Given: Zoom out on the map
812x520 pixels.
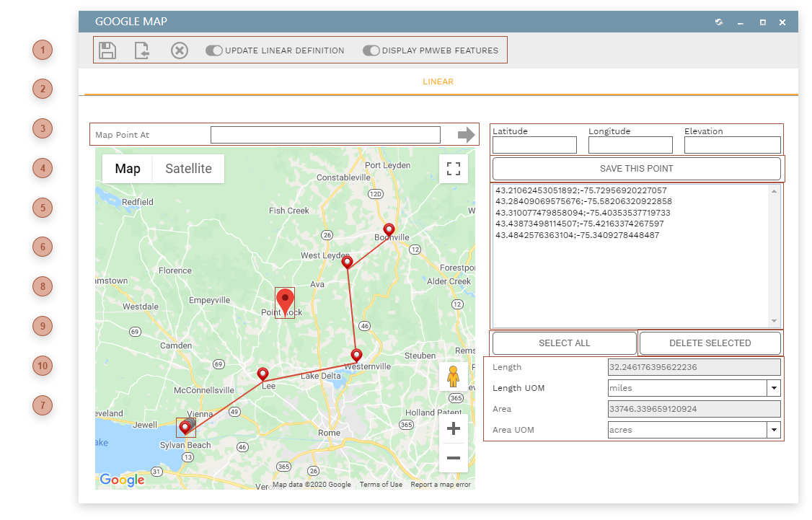Looking at the screenshot, I should 454,458.
